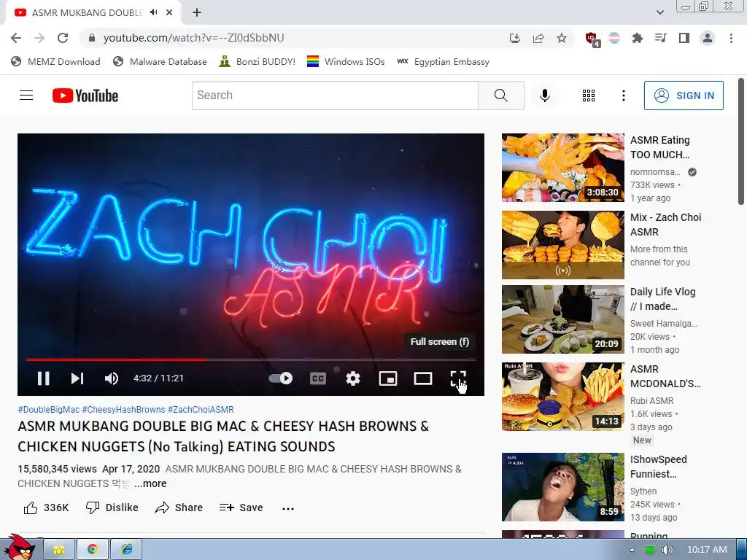Viewport: 747px width, 560px height.
Task: Expand description with ...more
Action: 150,483
